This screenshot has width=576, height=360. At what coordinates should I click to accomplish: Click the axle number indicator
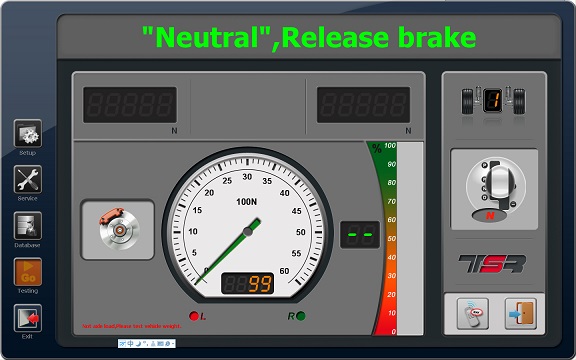coord(493,100)
